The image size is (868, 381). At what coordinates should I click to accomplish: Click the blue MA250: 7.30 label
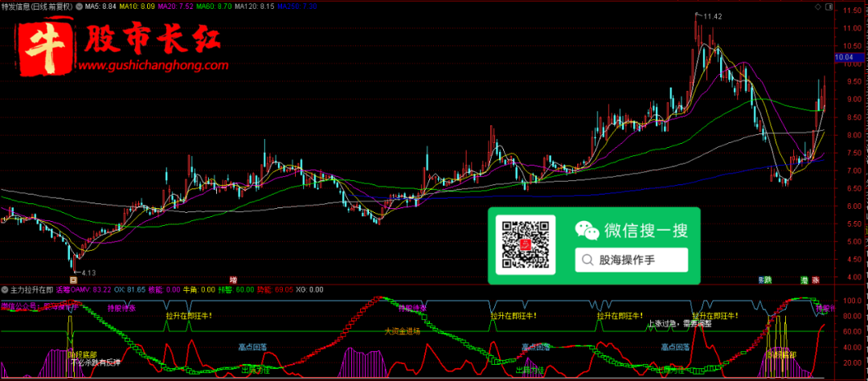point(297,6)
